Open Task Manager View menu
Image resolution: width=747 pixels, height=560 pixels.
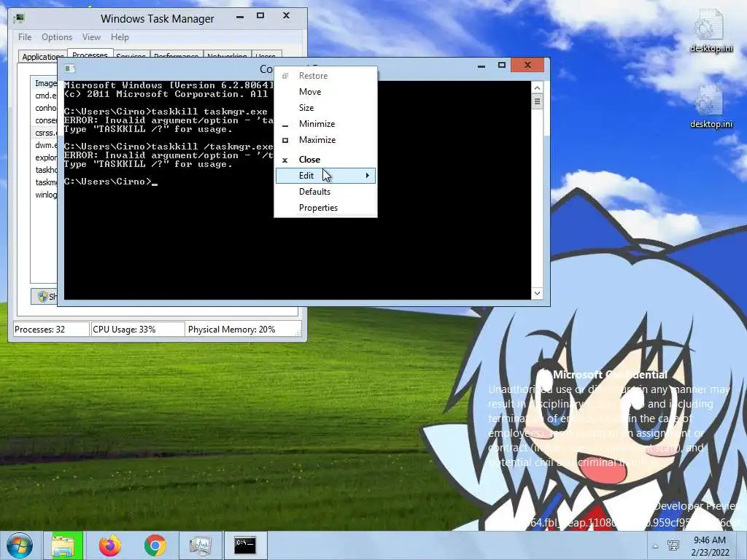coord(91,37)
